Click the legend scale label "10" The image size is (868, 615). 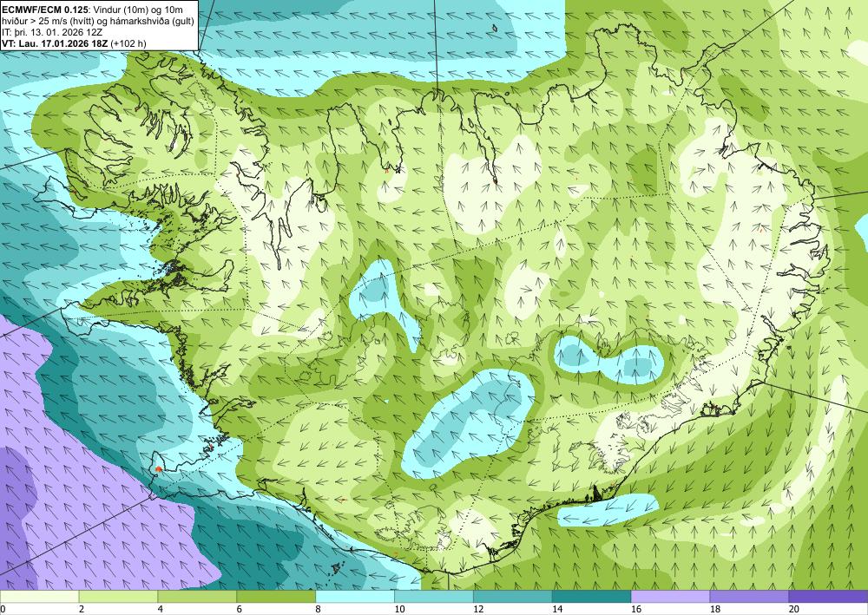pyautogui.click(x=399, y=610)
